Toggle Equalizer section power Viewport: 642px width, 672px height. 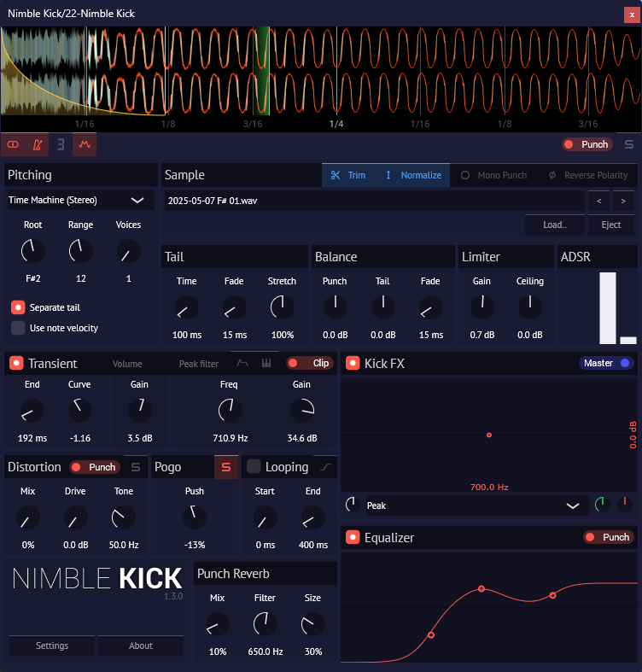click(x=353, y=537)
